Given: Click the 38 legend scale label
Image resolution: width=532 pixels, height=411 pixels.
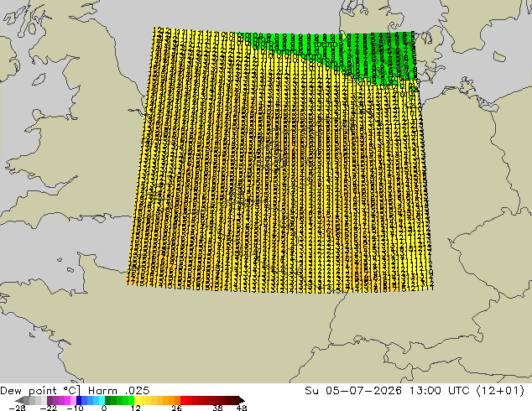Looking at the screenshot, I should coord(218,408).
